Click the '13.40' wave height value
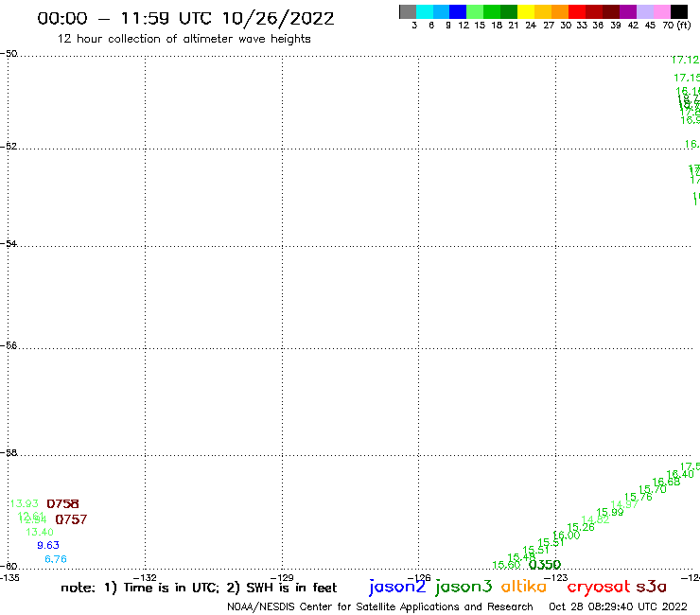700x615 pixels. click(x=40, y=532)
